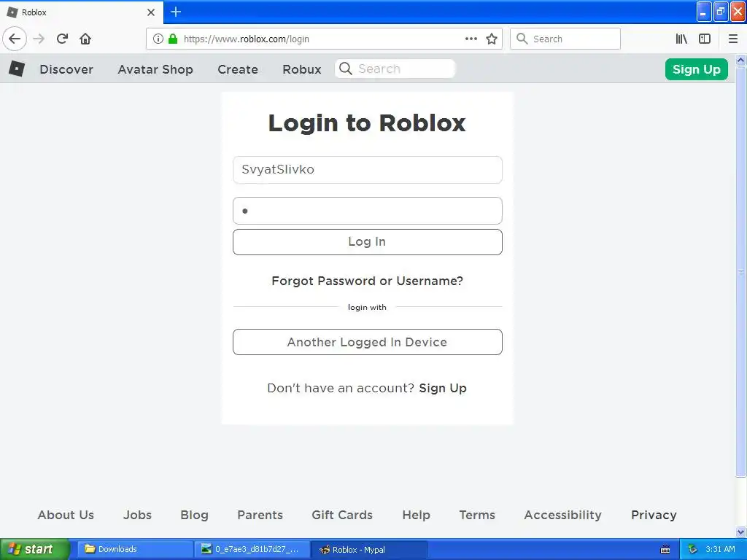The image size is (747, 560).
Task: Open the Library icon in browser toolbar
Action: pyautogui.click(x=681, y=39)
